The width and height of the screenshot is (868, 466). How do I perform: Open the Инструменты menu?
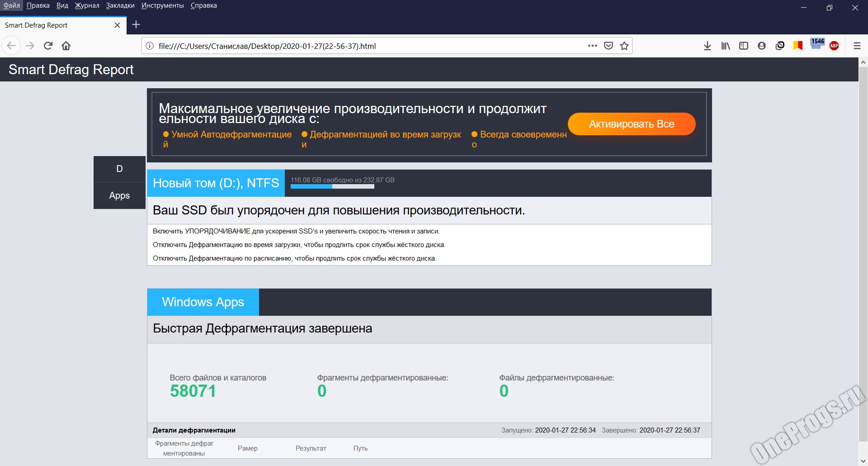[x=162, y=5]
